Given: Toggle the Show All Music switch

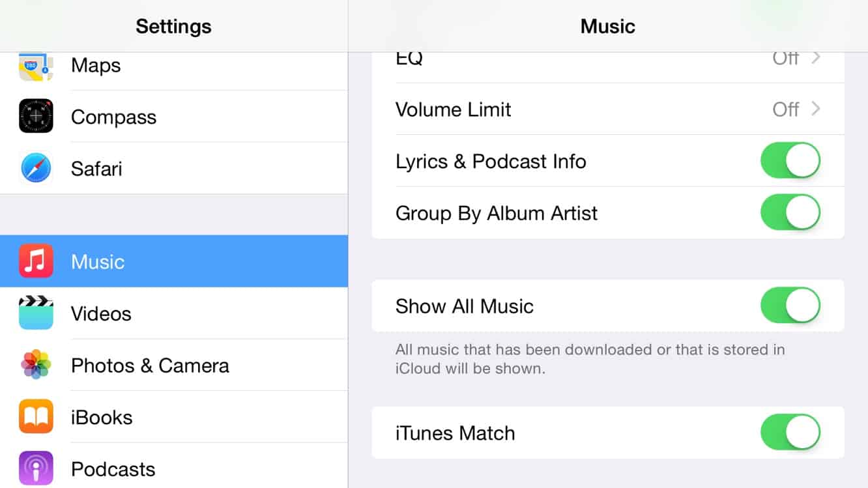Looking at the screenshot, I should click(x=790, y=306).
